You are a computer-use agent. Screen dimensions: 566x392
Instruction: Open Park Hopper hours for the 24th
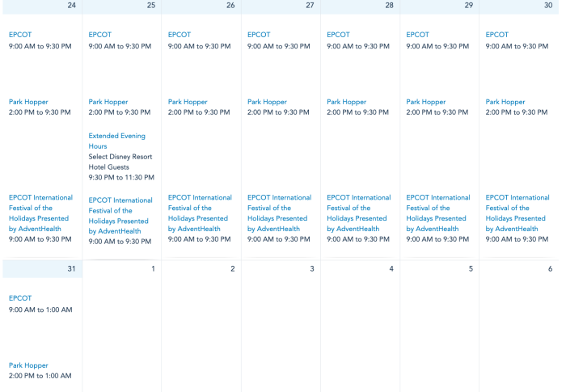pyautogui.click(x=28, y=102)
